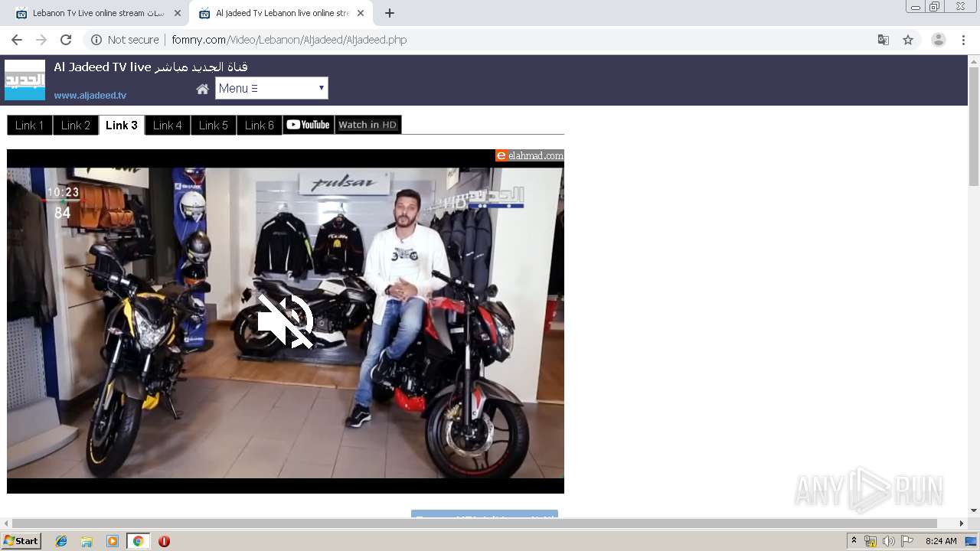The height and width of the screenshot is (551, 980).
Task: Expand the Menu dropdown
Action: [x=271, y=88]
